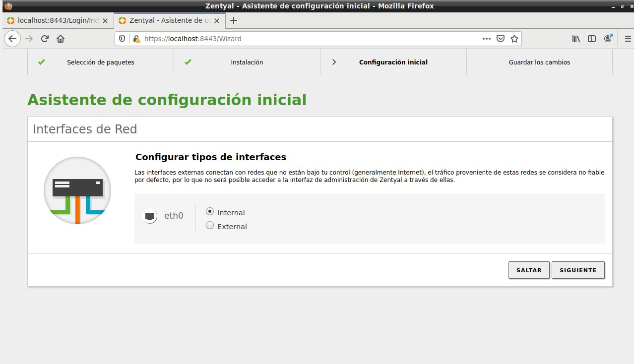Toggle the sidebar view icon
This screenshot has width=634, height=364.
(592, 39)
